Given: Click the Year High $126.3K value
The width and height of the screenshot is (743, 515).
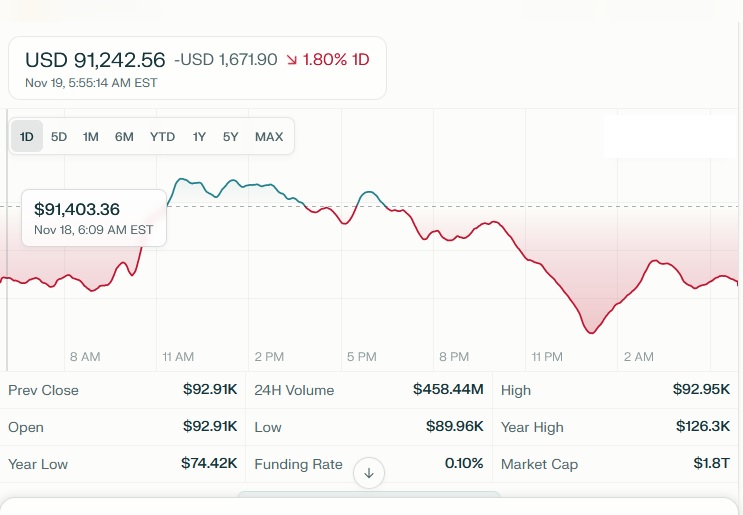Looking at the screenshot, I should pyautogui.click(x=703, y=427).
